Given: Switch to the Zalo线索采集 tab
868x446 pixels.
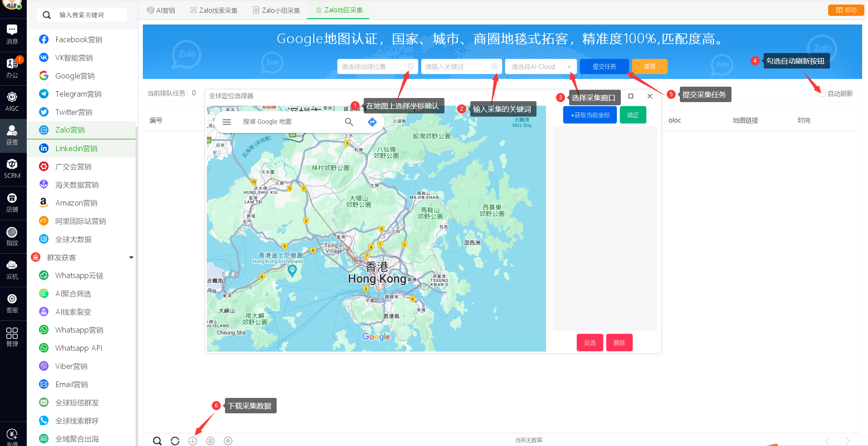Looking at the screenshot, I should tap(214, 10).
